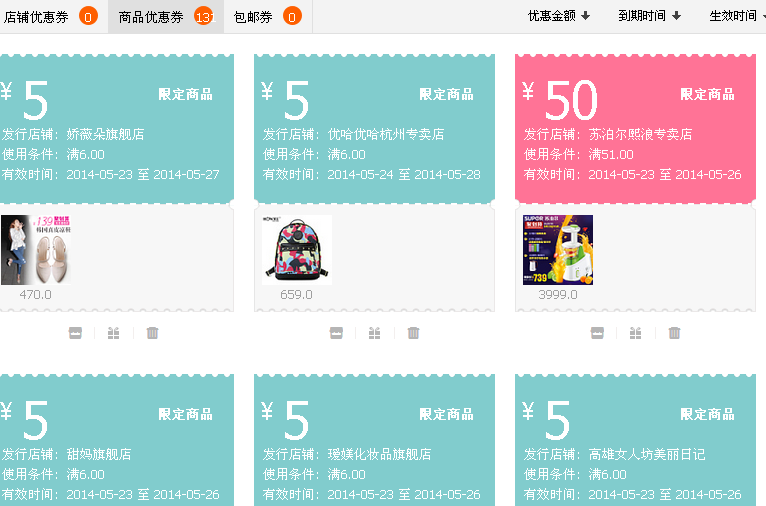Delete the 苏泊尔熙浪专卖店 coupon with the trash icon
This screenshot has height=506, width=766.
coord(674,333)
